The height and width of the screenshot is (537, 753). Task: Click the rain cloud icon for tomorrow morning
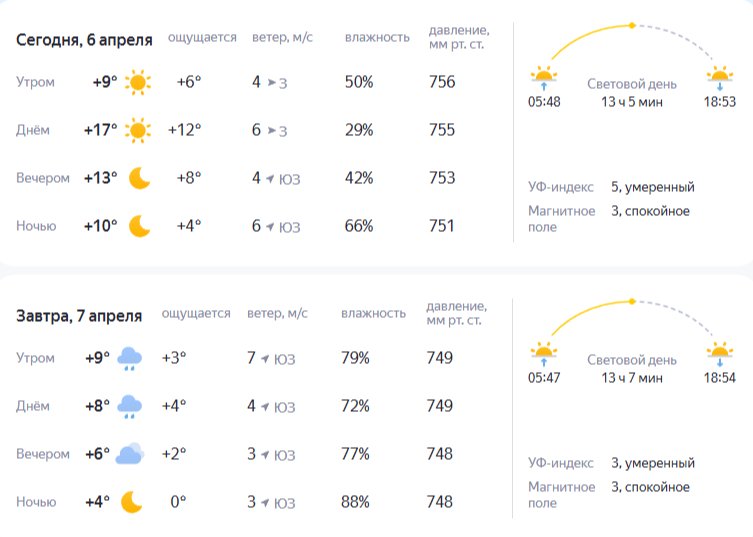coord(130,358)
